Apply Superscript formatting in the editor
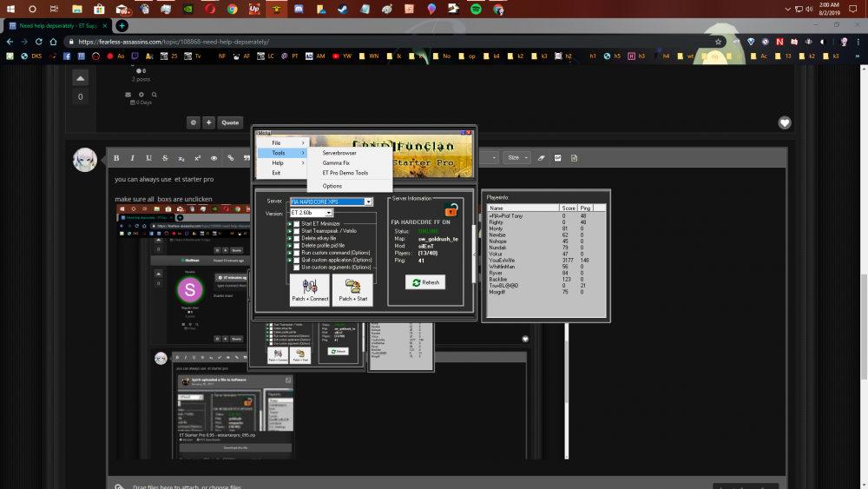868x489 pixels. 197,158
